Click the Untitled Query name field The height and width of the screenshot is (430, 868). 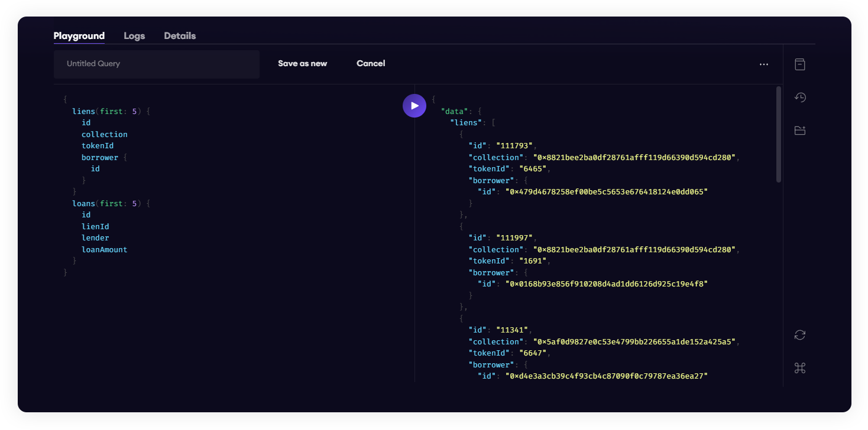click(156, 64)
